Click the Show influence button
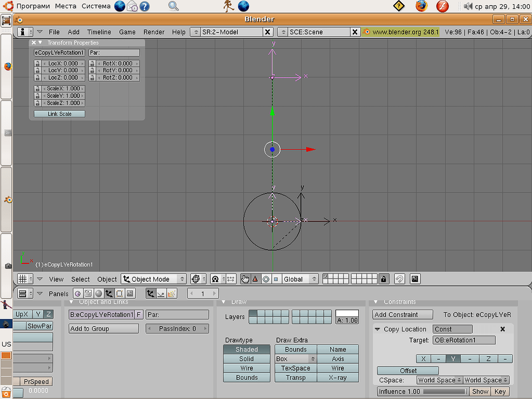 pos(480,392)
